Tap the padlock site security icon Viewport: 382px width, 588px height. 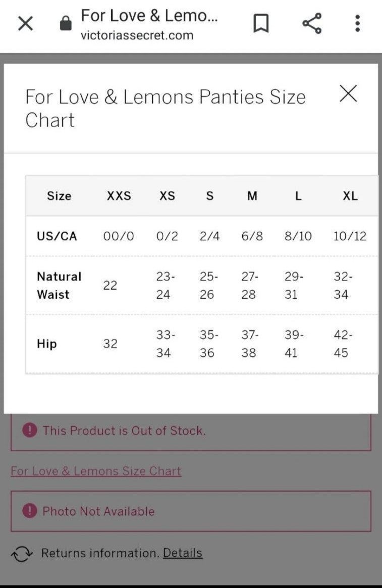[66, 23]
